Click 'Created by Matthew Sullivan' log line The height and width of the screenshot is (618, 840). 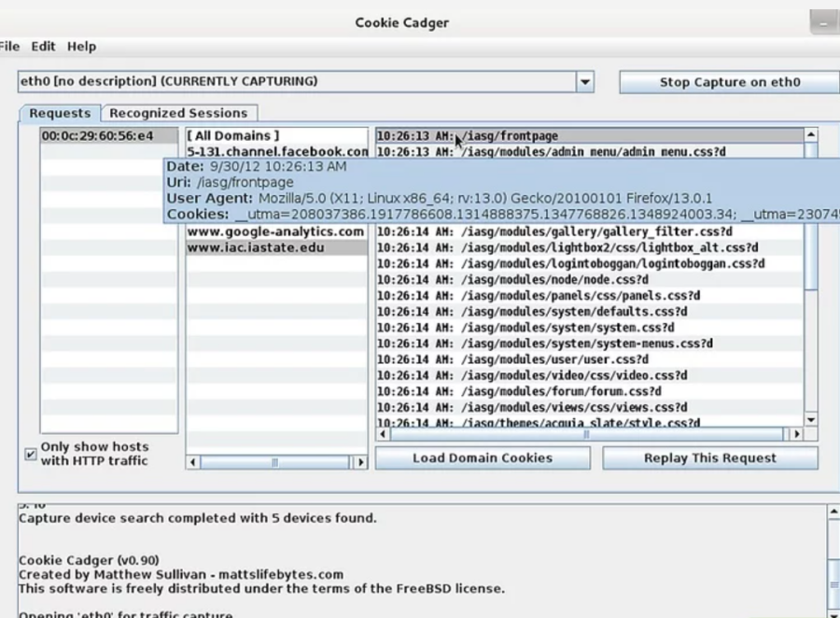pos(181,574)
